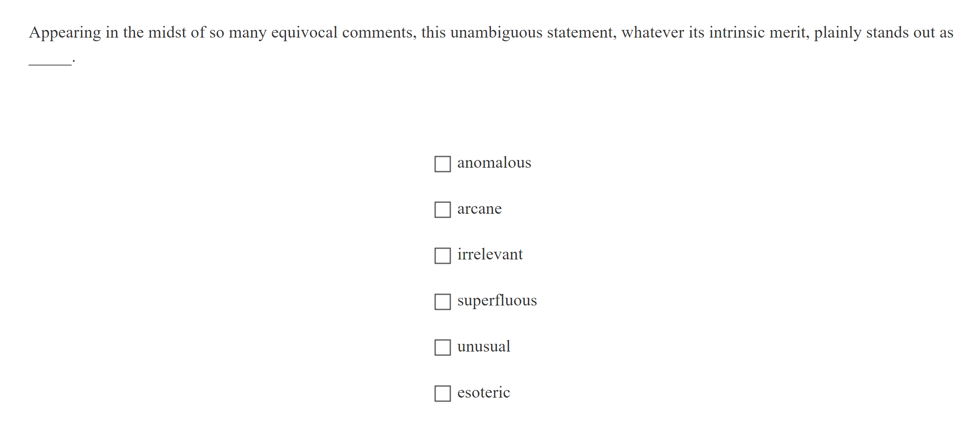Viewport: 980px width, 434px height.
Task: Select irrelevant by clicking its label
Action: pos(490,255)
